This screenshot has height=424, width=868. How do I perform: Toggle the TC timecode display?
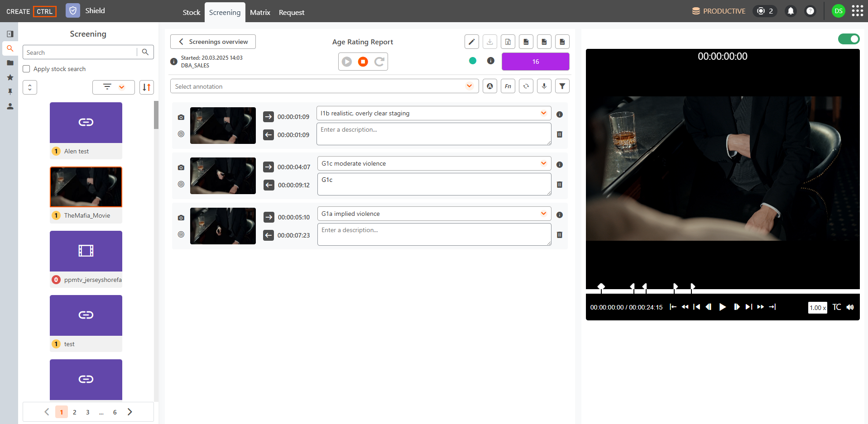pos(836,307)
